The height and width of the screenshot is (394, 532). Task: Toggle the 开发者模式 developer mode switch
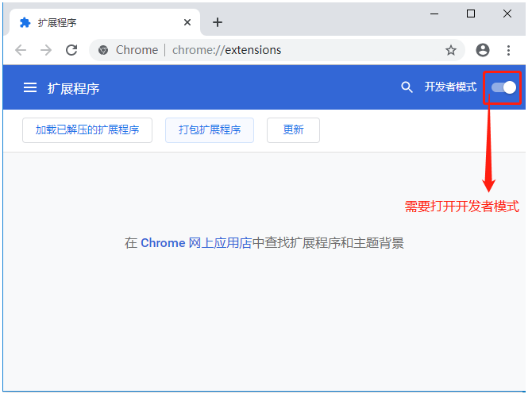click(x=503, y=87)
